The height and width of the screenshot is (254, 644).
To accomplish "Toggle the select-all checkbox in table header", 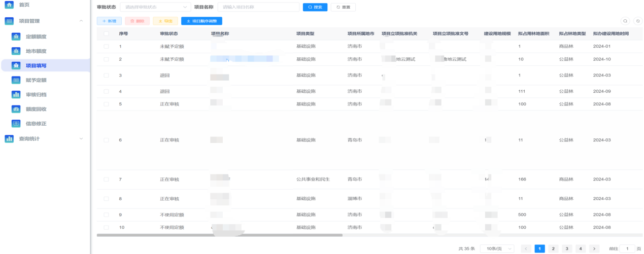I will coord(106,33).
